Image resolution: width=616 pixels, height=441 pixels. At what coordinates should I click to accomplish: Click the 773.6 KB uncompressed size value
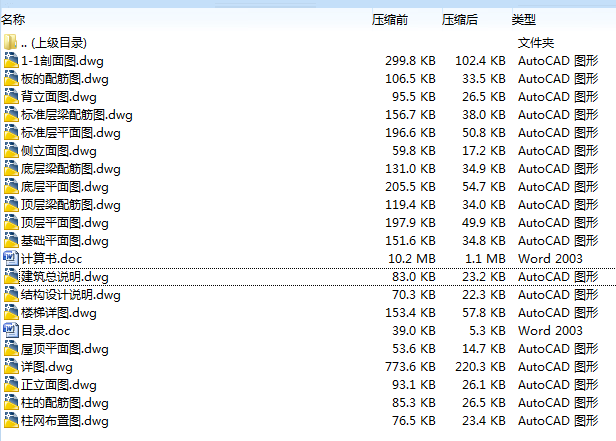pyautogui.click(x=410, y=367)
